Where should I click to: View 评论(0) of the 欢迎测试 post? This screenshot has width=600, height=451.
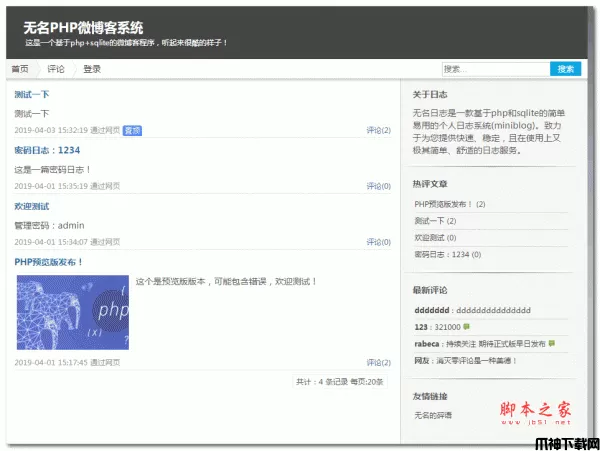point(378,242)
